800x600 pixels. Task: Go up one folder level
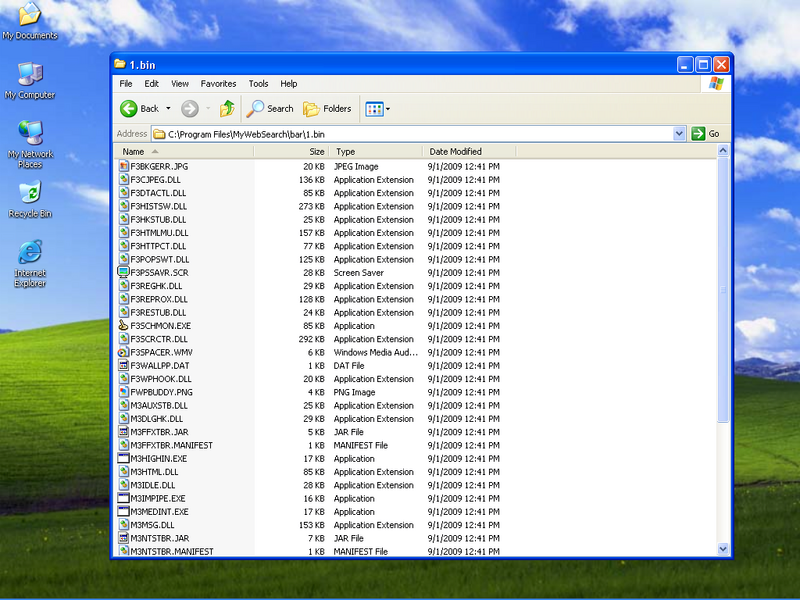click(227, 109)
